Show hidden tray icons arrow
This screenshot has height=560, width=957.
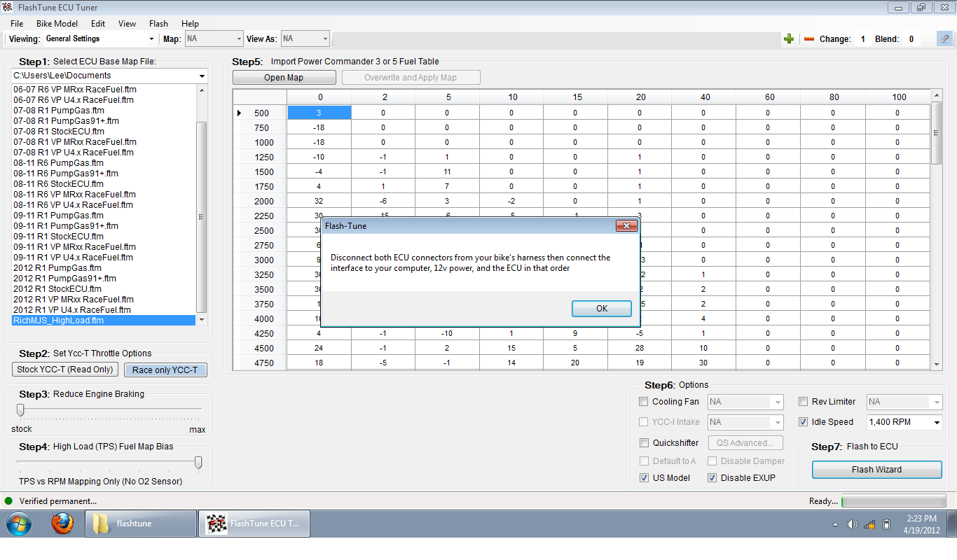pos(835,524)
